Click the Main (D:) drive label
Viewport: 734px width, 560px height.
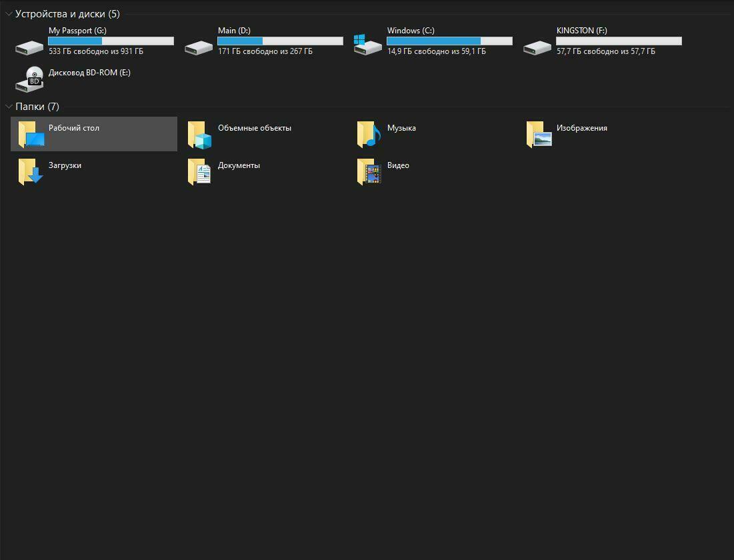[x=234, y=31]
